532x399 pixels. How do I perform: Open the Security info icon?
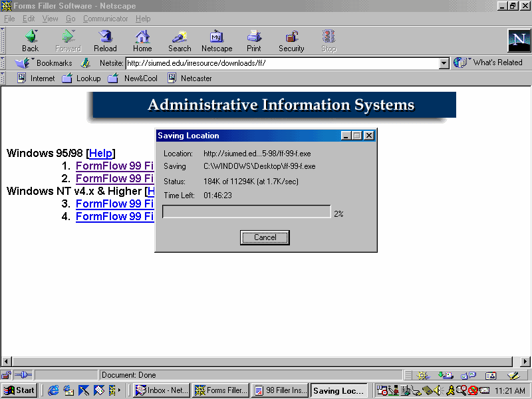(291, 40)
